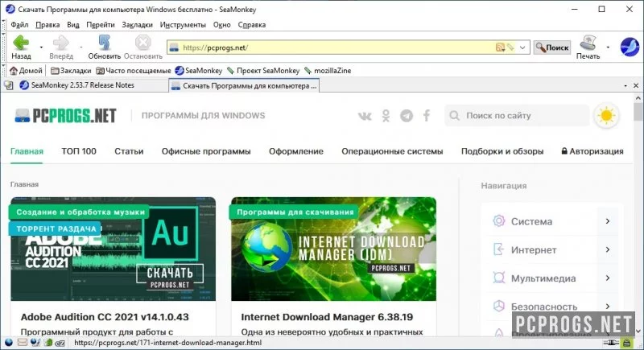Open the Файл menu
This screenshot has width=644, height=350.
(19, 25)
